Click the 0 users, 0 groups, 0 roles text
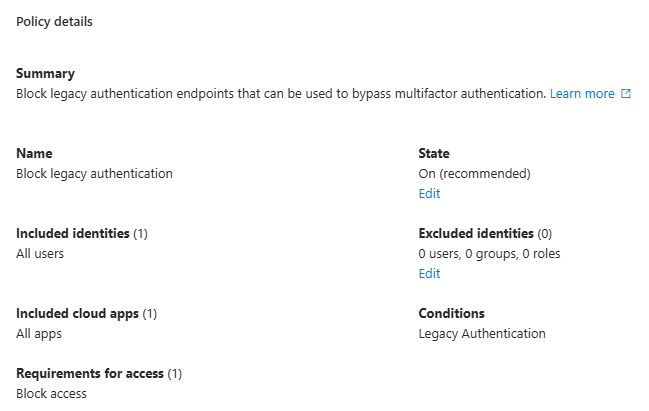Screen dimensions: 649x411 click(x=489, y=254)
